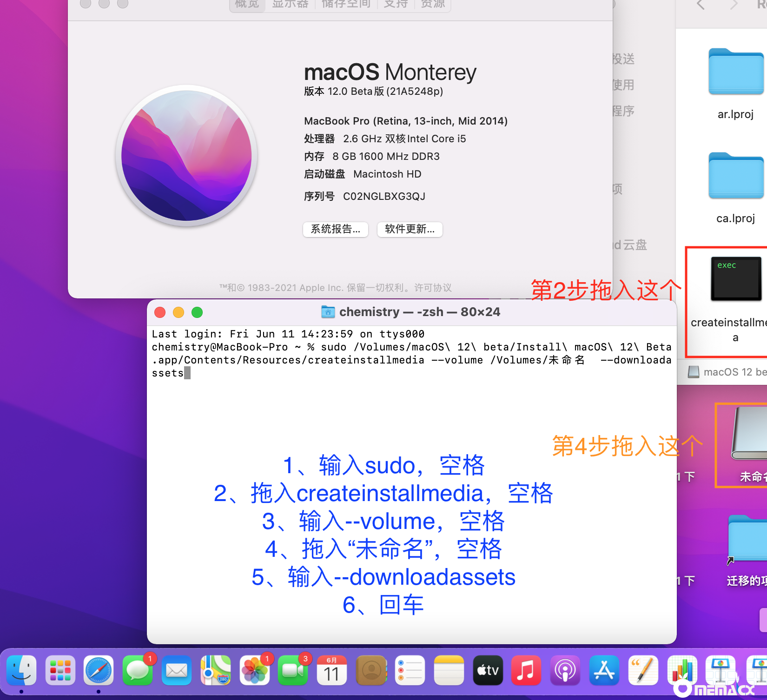Open the 许可协议 link
767x700 pixels.
coord(433,288)
